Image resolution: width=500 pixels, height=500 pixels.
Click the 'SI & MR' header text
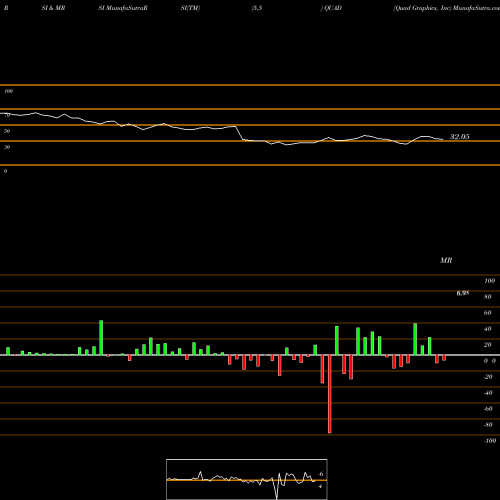click(x=53, y=8)
